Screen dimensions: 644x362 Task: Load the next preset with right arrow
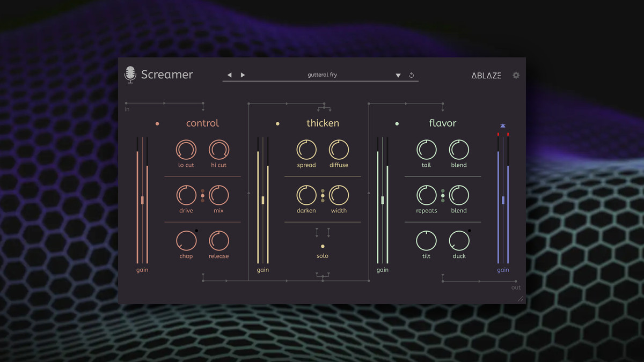(243, 75)
